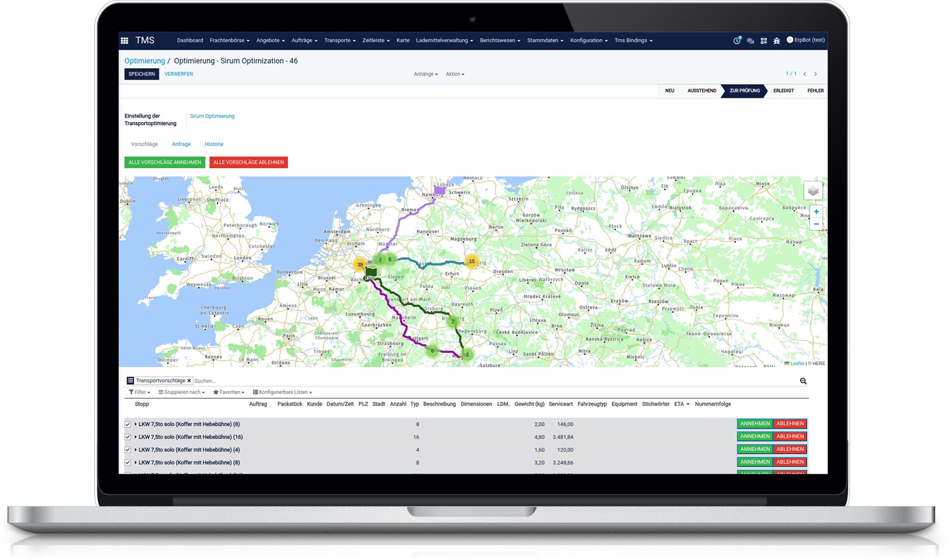Switch to the Historie tab
This screenshot has height=560, width=950.
click(214, 144)
